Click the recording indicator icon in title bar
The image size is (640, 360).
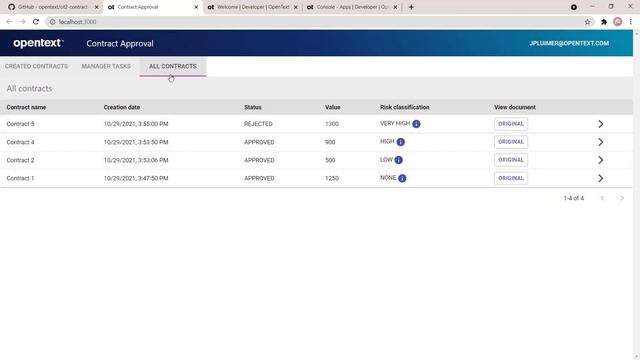[574, 7]
